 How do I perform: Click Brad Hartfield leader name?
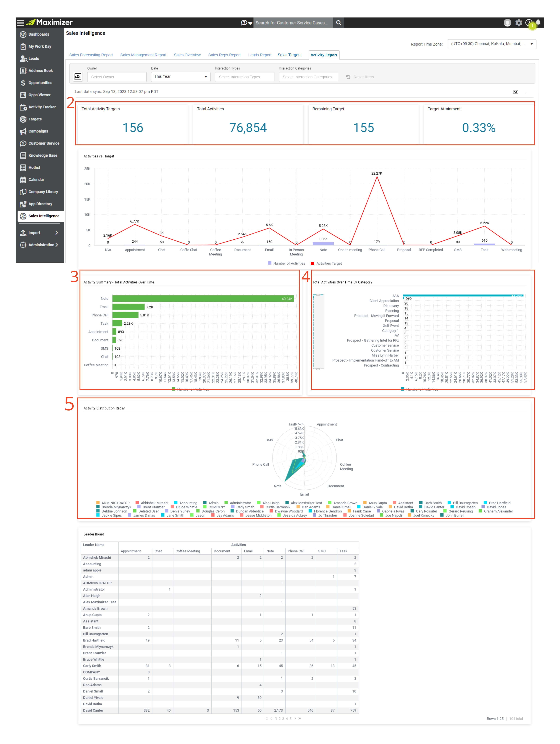point(94,640)
